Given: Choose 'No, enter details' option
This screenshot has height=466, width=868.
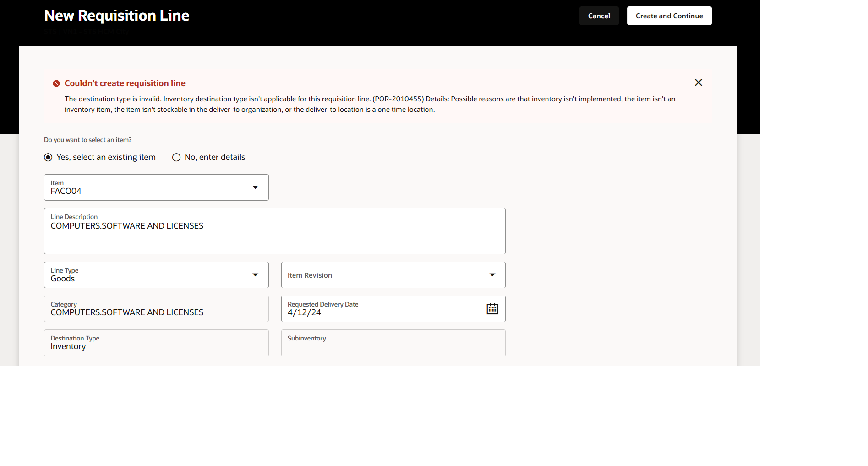Looking at the screenshot, I should pos(176,157).
